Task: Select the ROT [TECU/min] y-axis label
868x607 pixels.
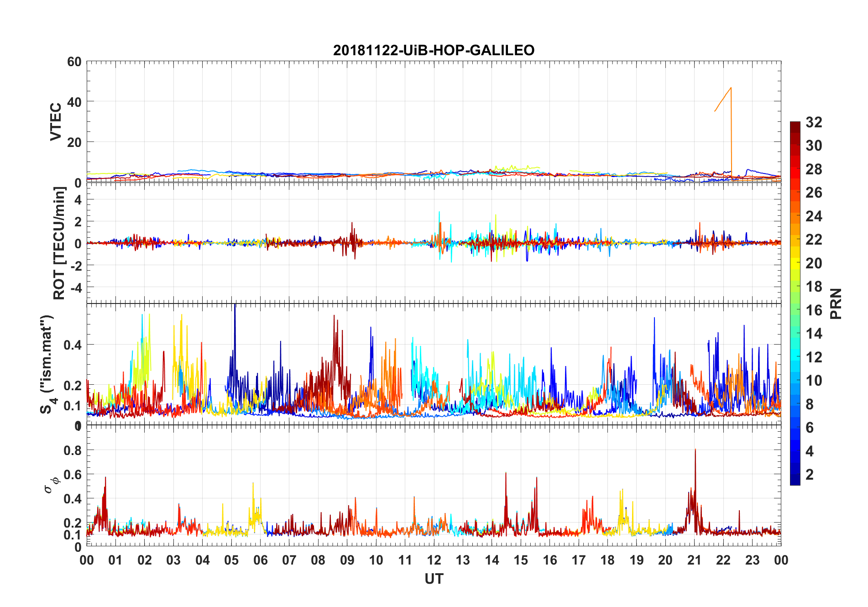Action: click(x=59, y=243)
